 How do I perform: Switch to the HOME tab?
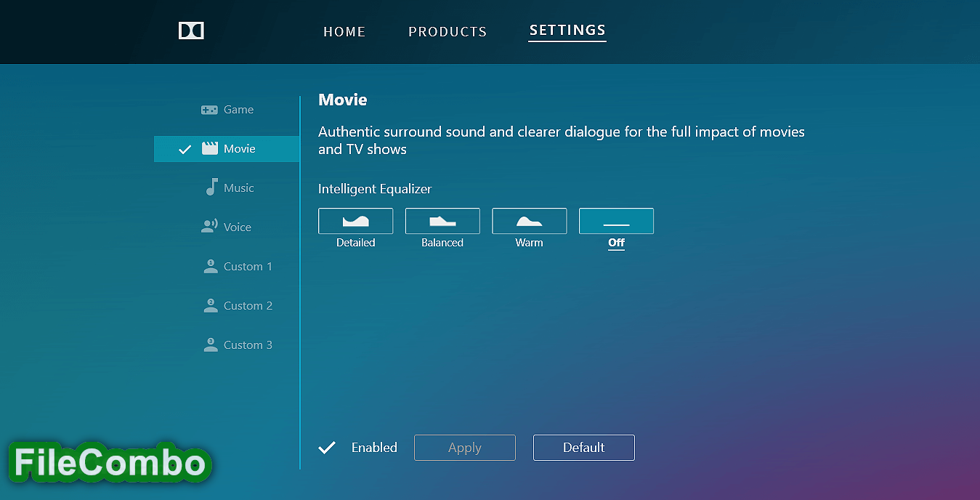[x=344, y=31]
